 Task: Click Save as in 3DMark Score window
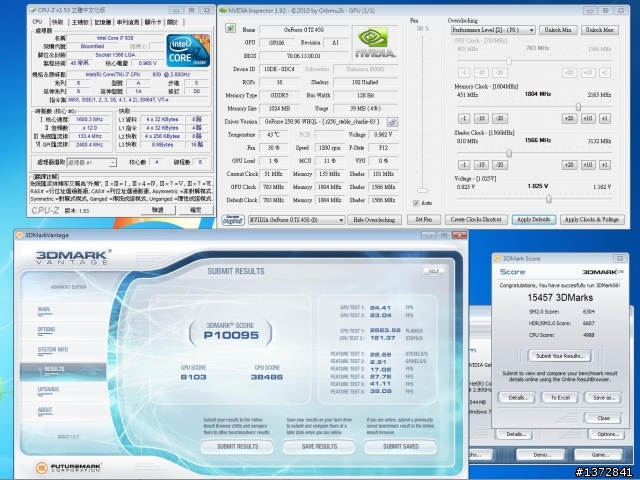pos(603,398)
